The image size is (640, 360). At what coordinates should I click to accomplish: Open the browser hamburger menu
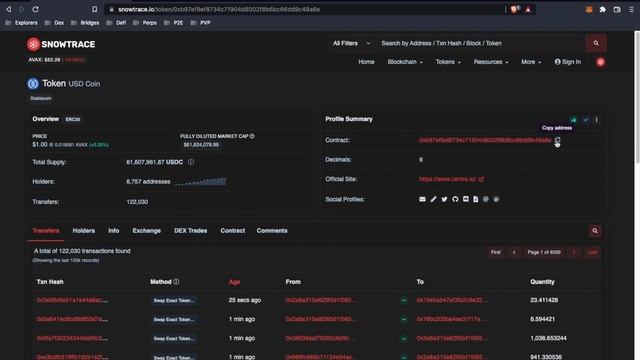631,9
